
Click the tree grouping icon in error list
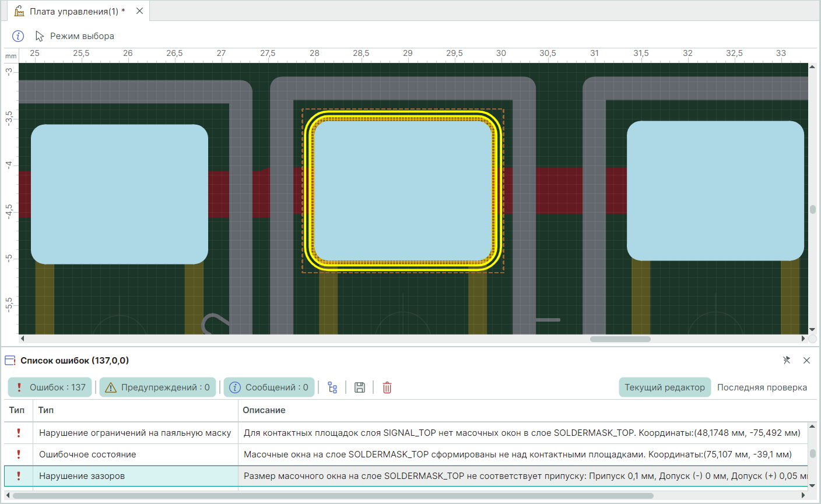pos(332,387)
